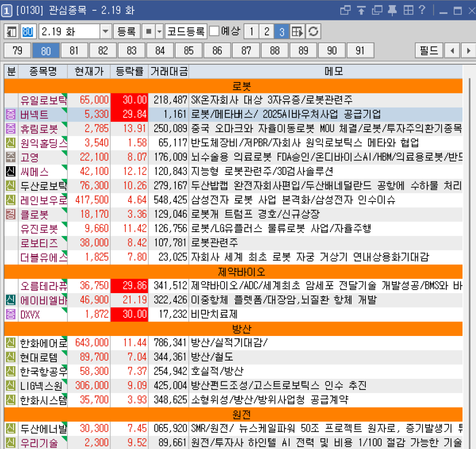Open dropdown arrow next to square button
Image resolution: width=476 pixels, height=449 pixels.
coord(159,31)
